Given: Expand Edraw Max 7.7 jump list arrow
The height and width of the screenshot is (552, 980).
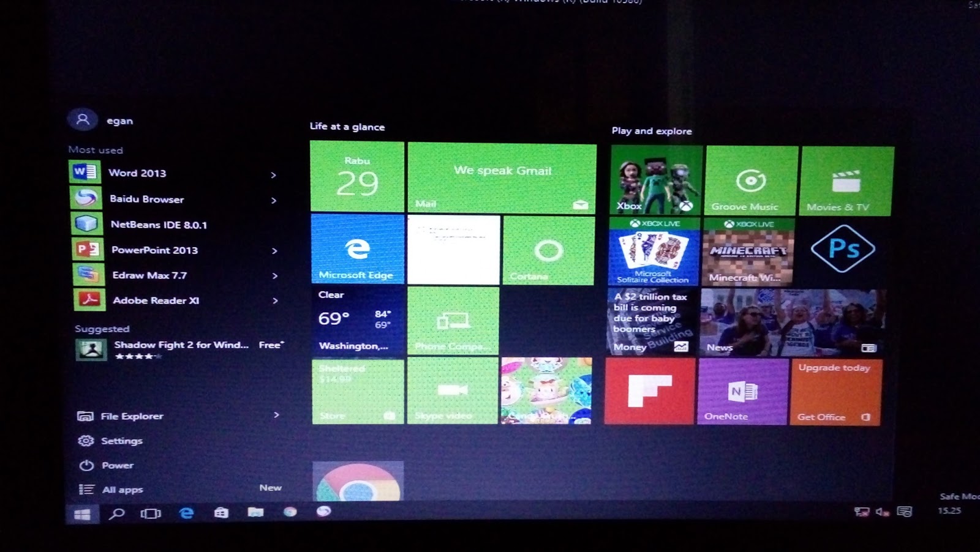Looking at the screenshot, I should click(x=275, y=276).
